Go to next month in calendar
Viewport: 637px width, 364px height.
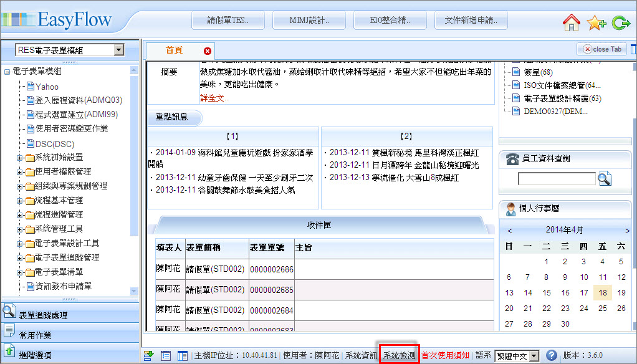click(626, 230)
